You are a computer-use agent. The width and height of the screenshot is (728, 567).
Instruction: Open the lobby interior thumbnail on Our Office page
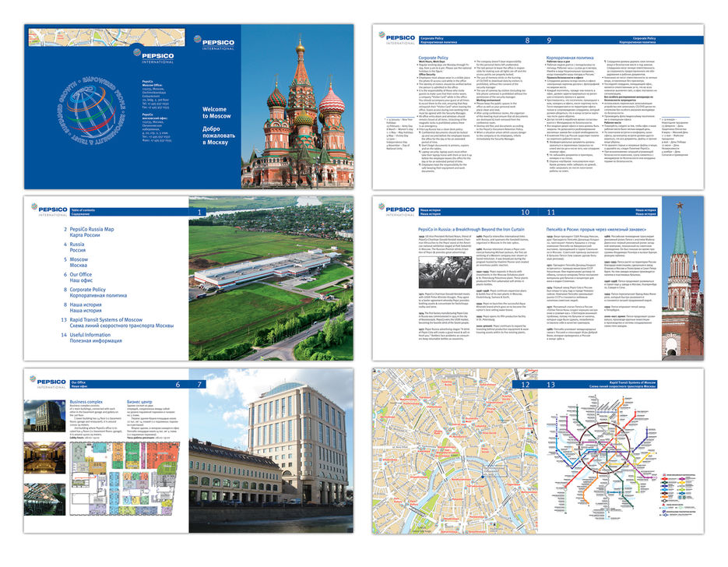pos(44,457)
